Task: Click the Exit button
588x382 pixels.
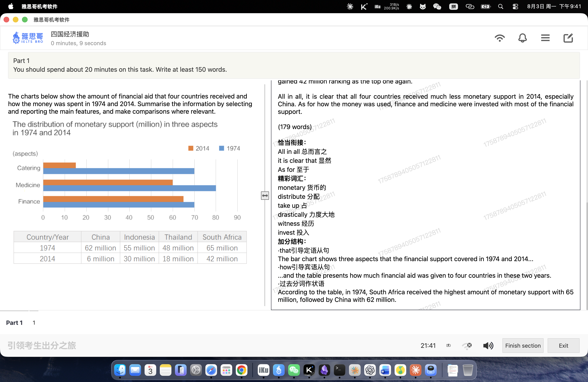Action: click(563, 345)
